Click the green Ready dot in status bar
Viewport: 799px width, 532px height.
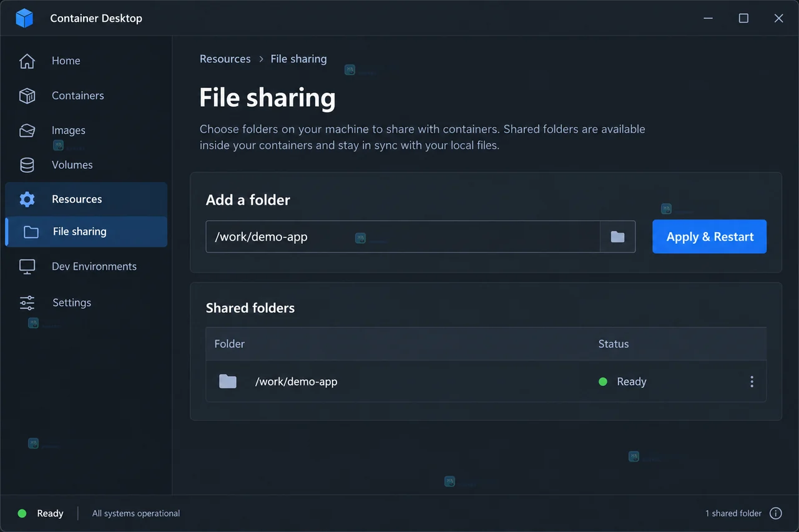tap(22, 513)
